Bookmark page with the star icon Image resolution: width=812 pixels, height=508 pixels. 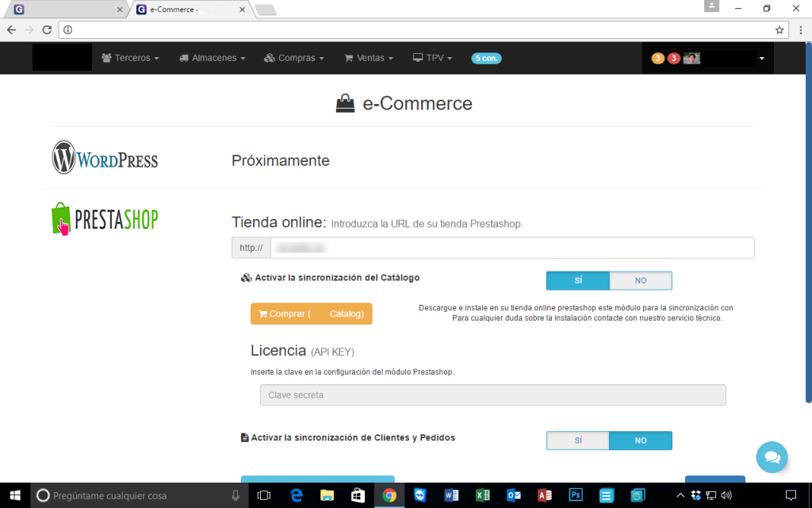pyautogui.click(x=779, y=30)
